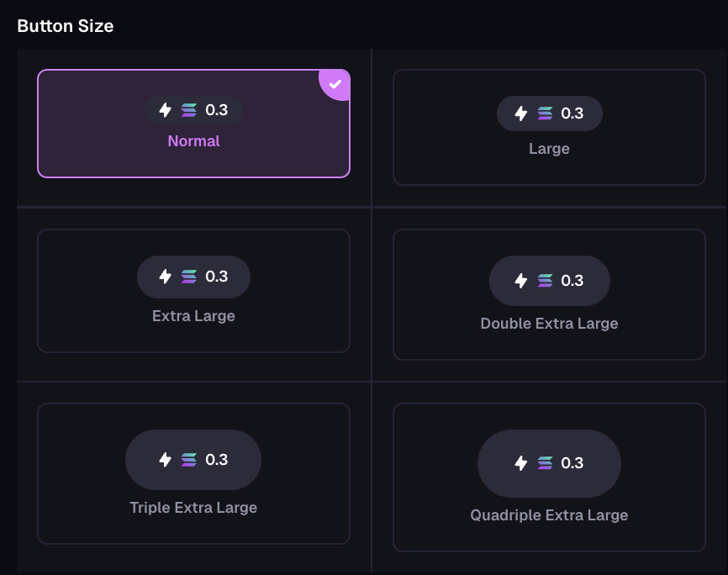Viewport: 728px width, 575px height.
Task: Click the Button Size heading
Action: point(66,26)
